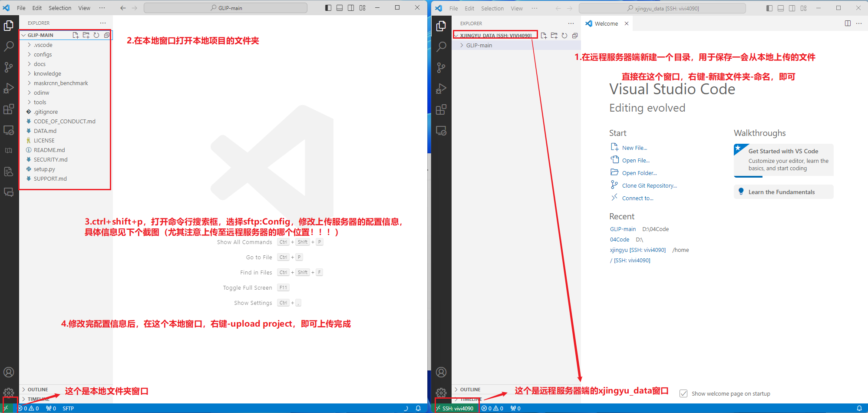This screenshot has height=413, width=868.
Task: Click SSH: vivi4090 remote indicator in status bar
Action: 455,408
